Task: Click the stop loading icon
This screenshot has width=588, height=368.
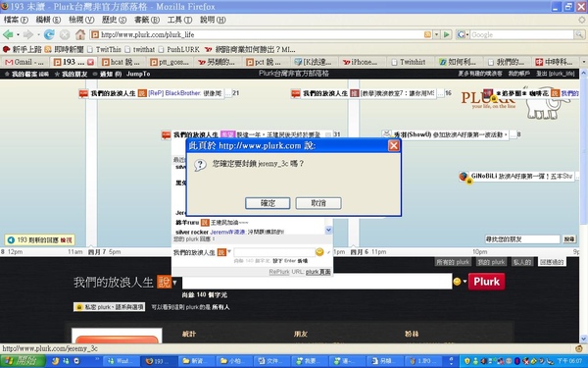Action: (65, 34)
